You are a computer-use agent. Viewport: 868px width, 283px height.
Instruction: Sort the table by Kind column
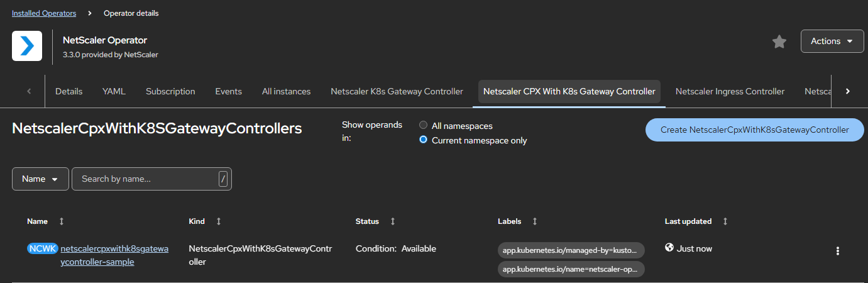(218, 221)
